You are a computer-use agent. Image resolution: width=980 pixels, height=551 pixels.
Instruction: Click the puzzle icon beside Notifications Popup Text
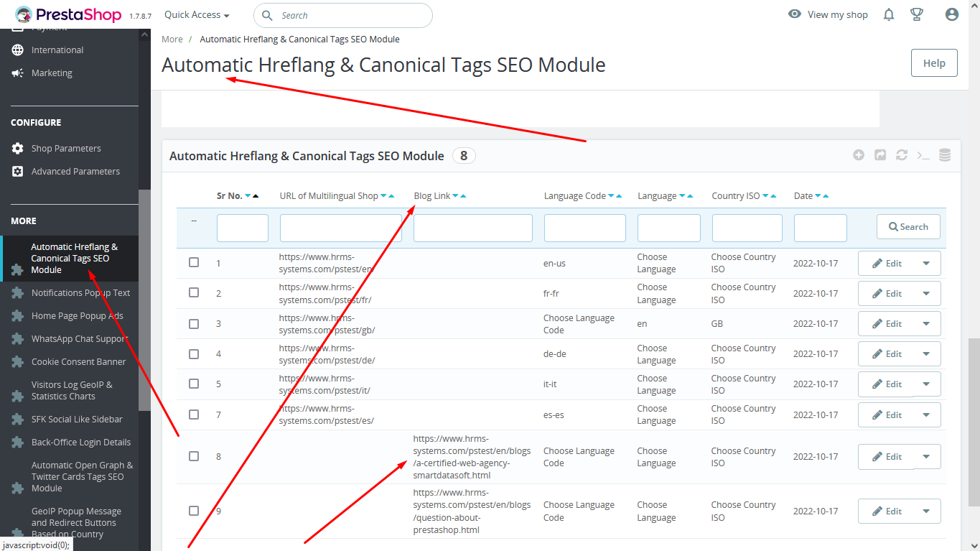17,293
